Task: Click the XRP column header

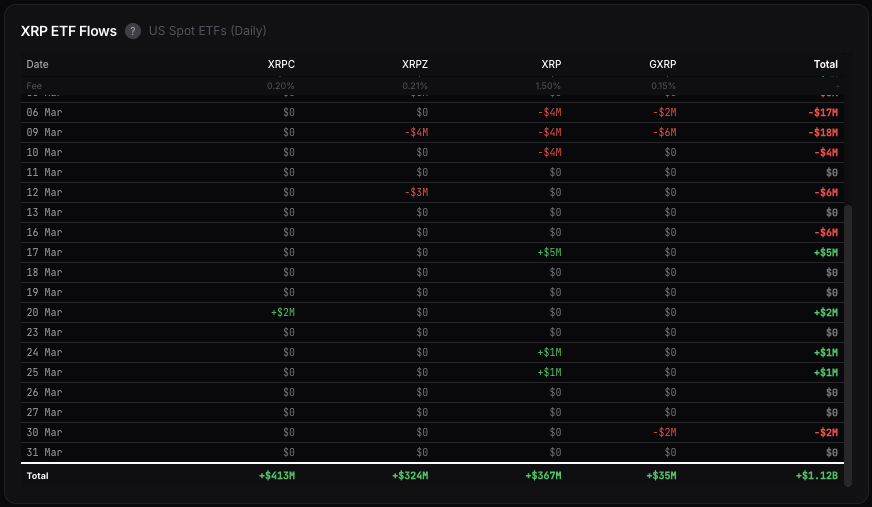Action: [x=551, y=64]
